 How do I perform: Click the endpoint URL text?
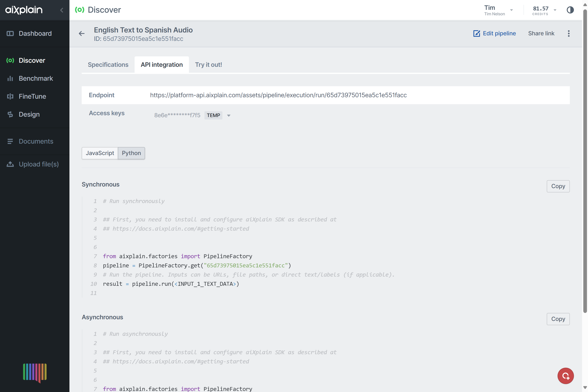(278, 95)
